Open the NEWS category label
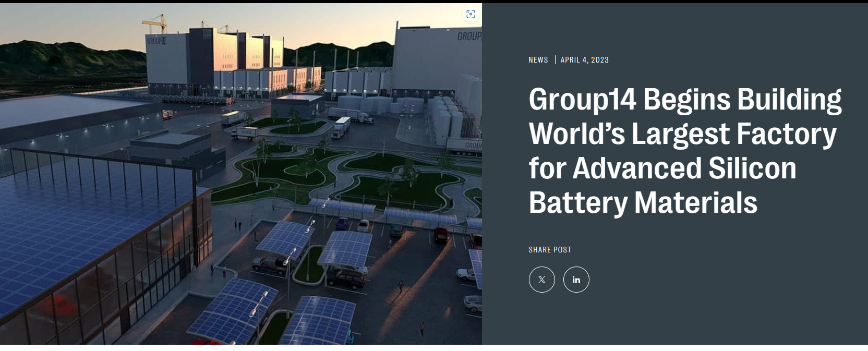Image resolution: width=868 pixels, height=351 pixels. point(538,60)
